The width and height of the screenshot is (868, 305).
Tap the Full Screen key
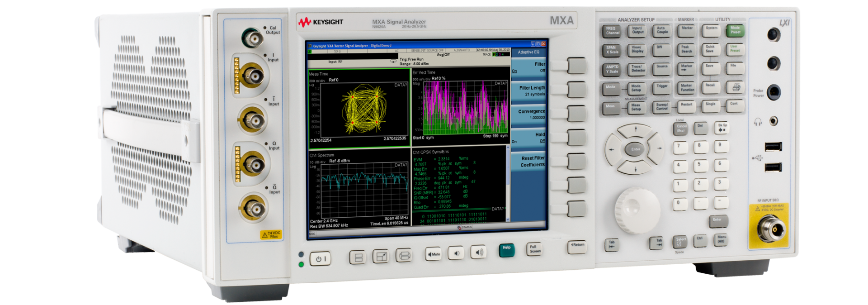(534, 249)
